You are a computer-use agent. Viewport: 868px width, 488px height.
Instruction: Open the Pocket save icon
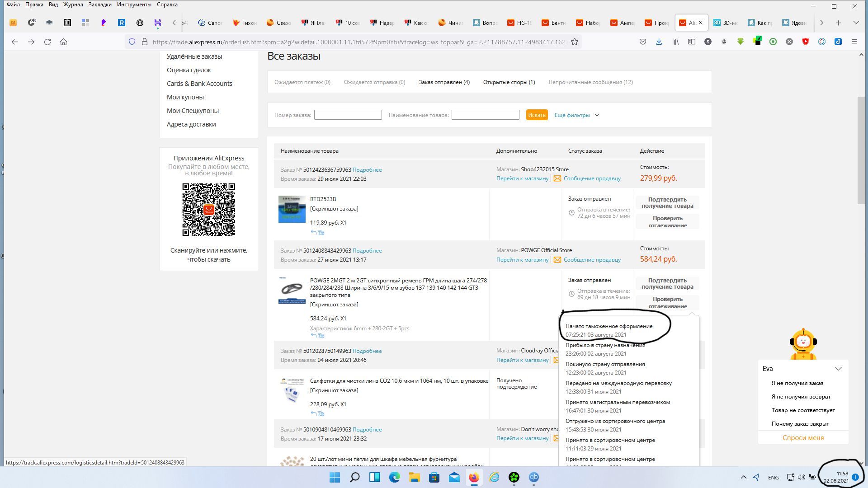[642, 42]
